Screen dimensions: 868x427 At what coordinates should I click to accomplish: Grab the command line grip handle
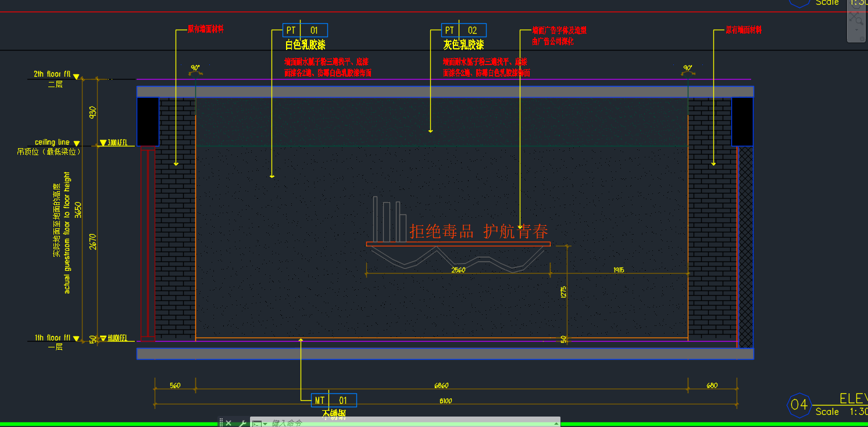coord(221,423)
